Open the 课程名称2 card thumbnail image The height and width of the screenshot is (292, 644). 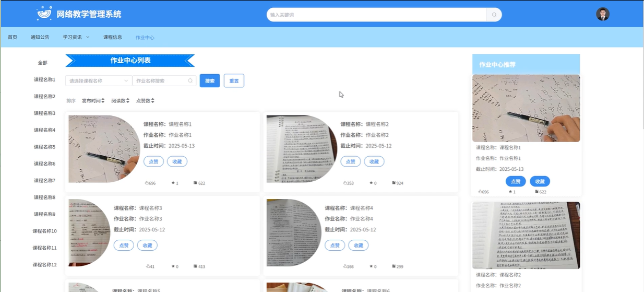(x=302, y=149)
